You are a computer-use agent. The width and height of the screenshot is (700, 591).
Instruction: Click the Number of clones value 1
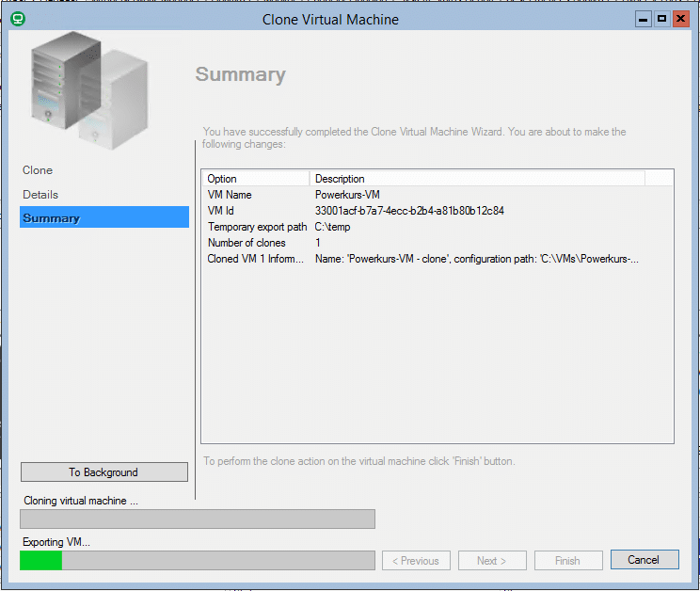point(317,243)
